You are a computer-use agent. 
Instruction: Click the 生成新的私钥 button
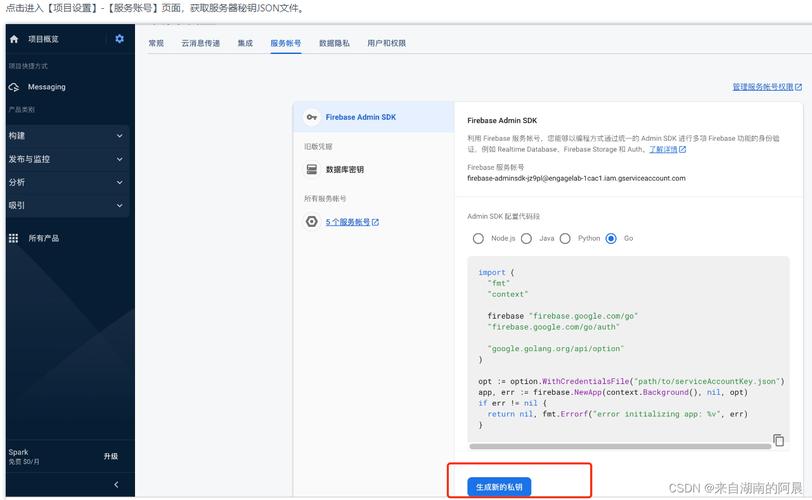[499, 487]
